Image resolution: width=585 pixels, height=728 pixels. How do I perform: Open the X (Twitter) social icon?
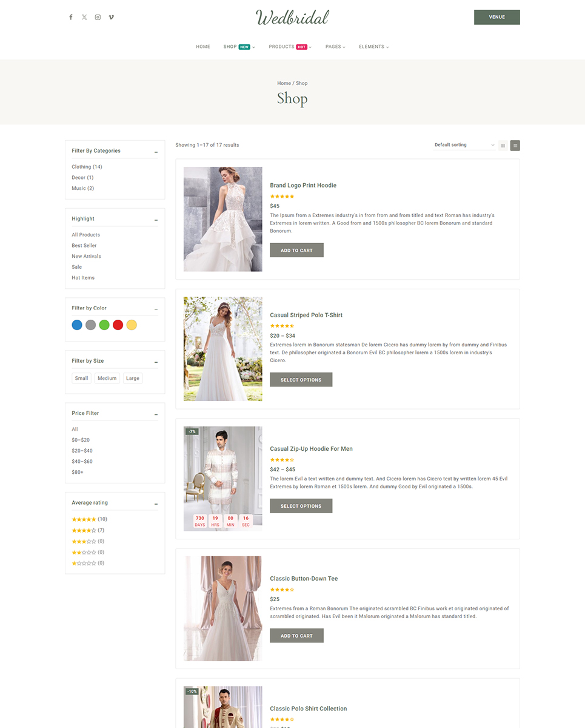[x=84, y=17]
